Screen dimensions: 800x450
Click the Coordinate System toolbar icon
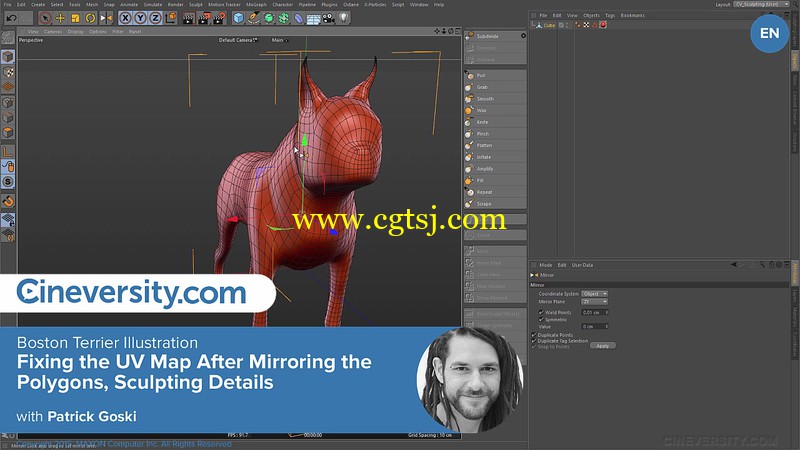point(170,18)
